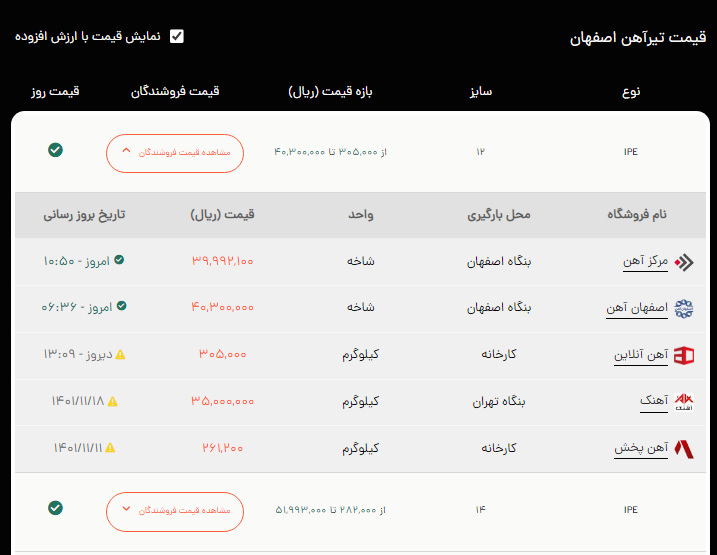The height and width of the screenshot is (555, 717).
Task: Click the verified check beside امروز - ۰۶:۳۶
Action: 122,306
